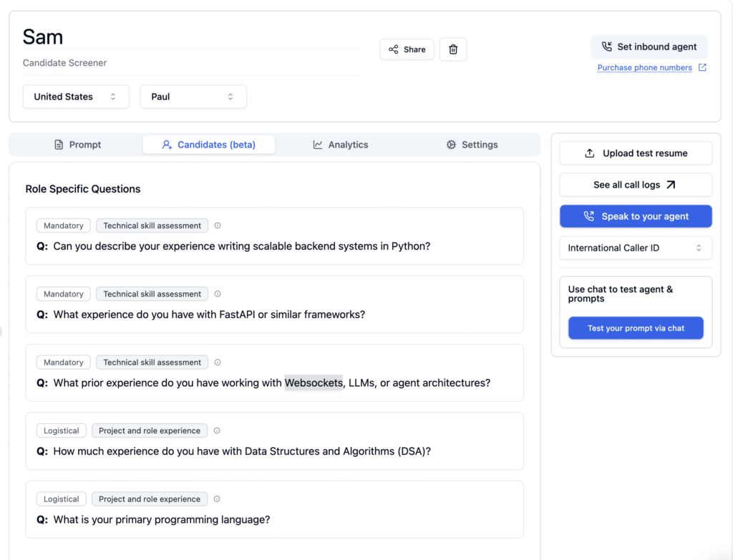Click Mandatory tag on Python backend question
733x560 pixels.
[64, 226]
